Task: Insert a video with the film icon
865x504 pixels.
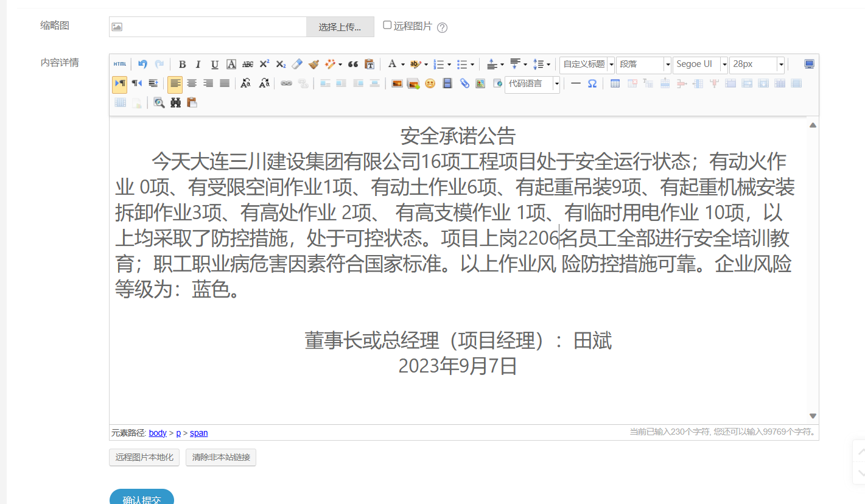Action: click(447, 83)
